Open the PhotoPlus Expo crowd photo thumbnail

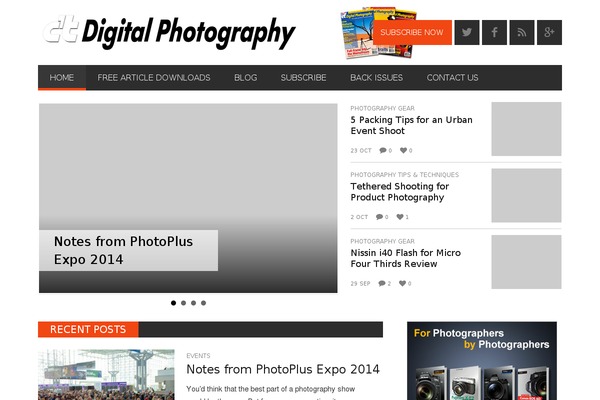(106, 375)
